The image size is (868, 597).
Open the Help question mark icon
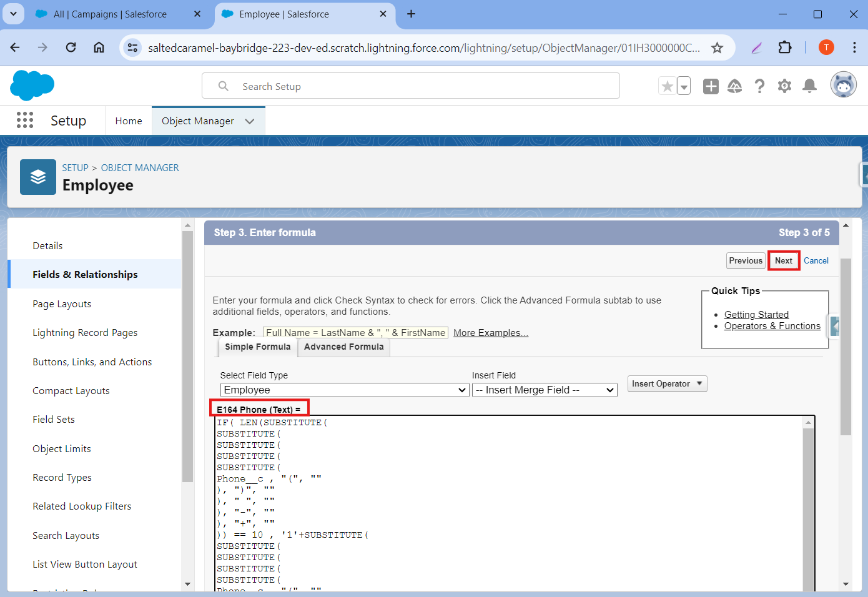coord(759,86)
